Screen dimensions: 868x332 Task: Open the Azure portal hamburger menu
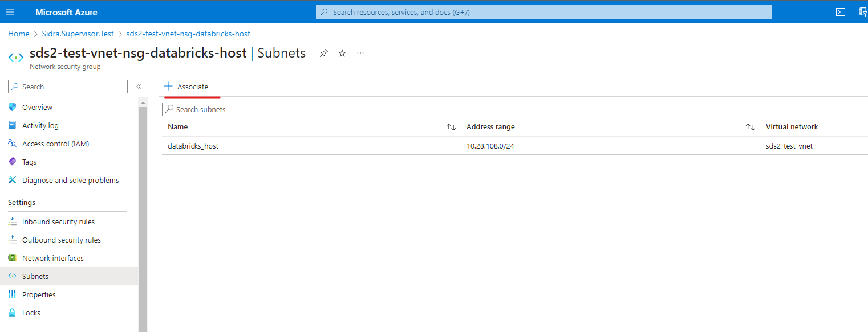[10, 12]
